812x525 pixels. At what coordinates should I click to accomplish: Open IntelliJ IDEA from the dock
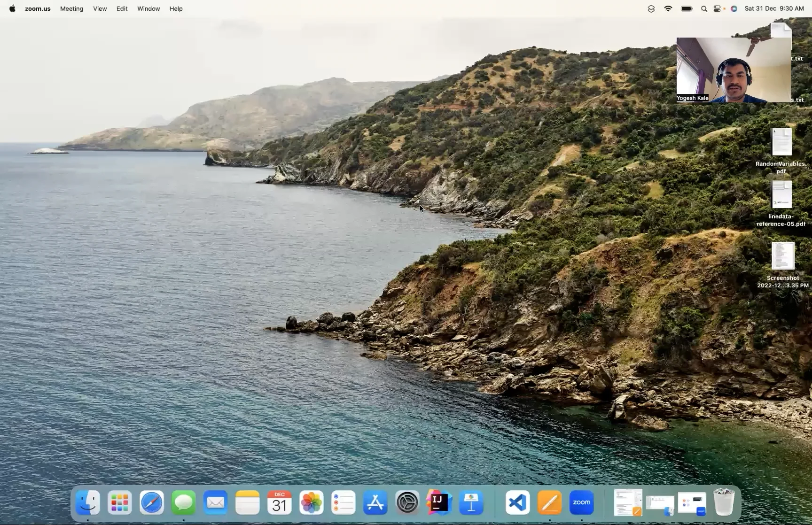coord(438,502)
